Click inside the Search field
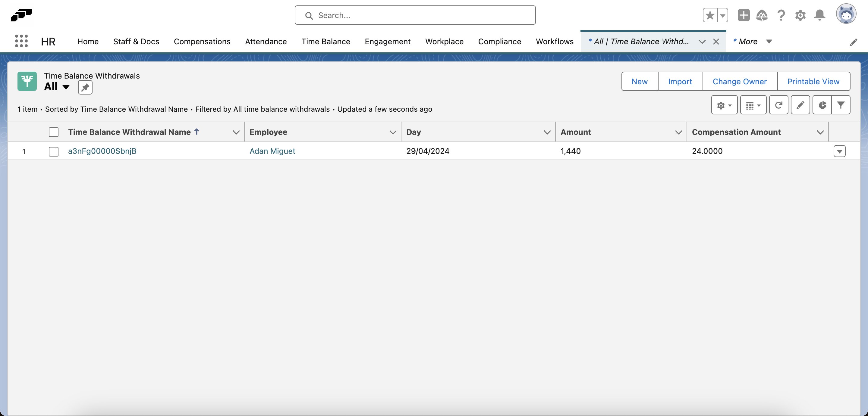Image resolution: width=868 pixels, height=416 pixels. [415, 15]
